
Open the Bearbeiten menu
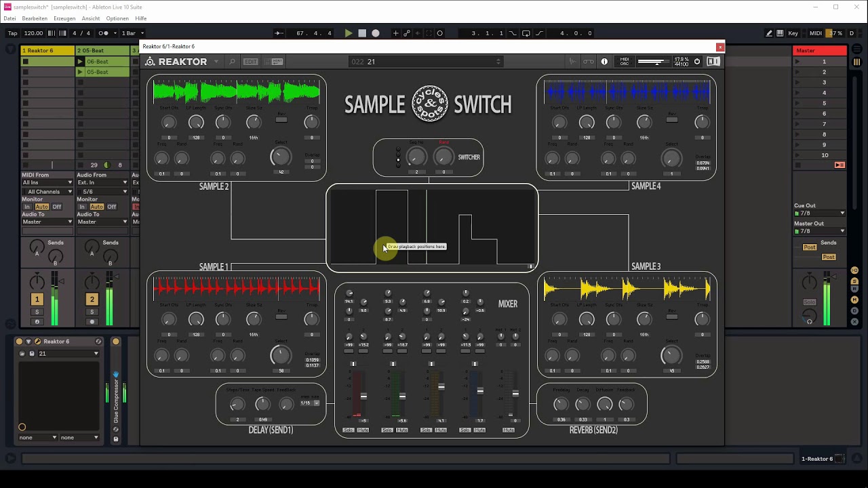(35, 18)
